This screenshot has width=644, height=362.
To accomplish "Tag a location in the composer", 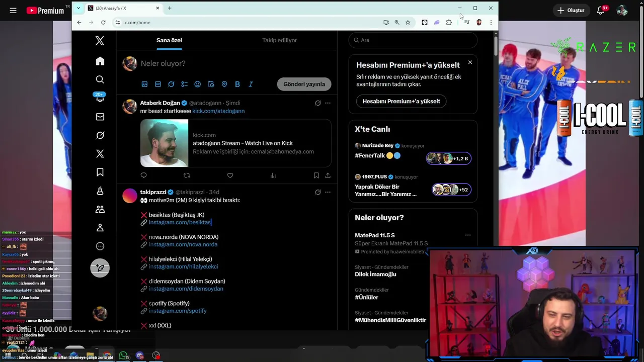I will [x=224, y=84].
